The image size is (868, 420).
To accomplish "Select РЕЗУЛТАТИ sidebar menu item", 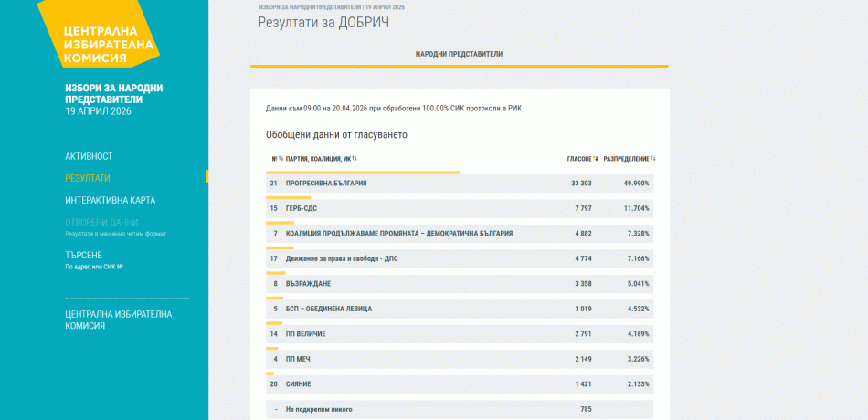I will (88, 178).
